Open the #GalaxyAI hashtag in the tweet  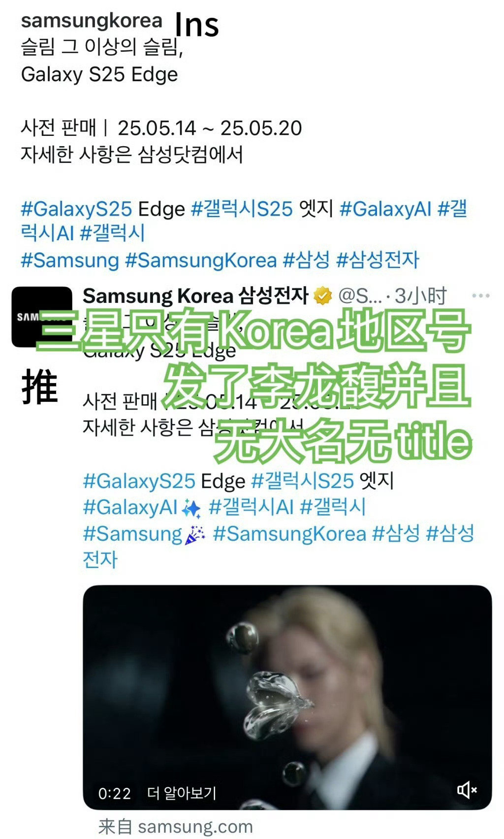pos(130,507)
